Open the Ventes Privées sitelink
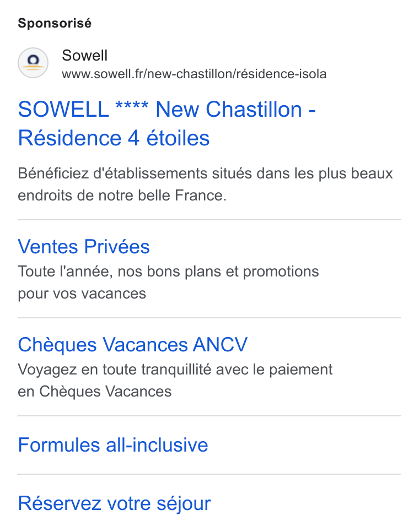 tap(84, 246)
